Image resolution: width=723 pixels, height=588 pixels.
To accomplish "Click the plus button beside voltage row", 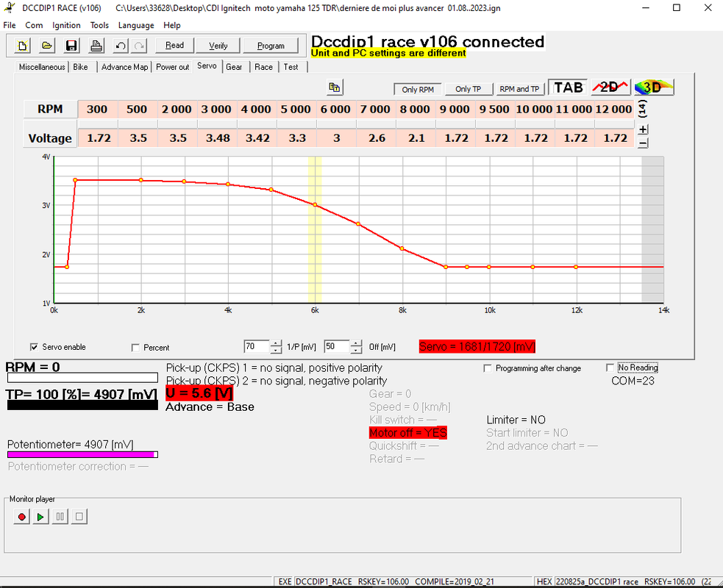I will [643, 129].
